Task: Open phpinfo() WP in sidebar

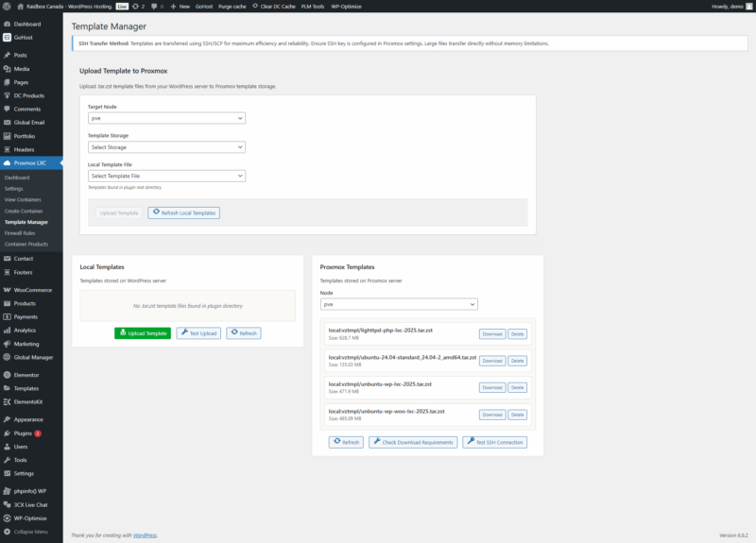Action: [31, 491]
